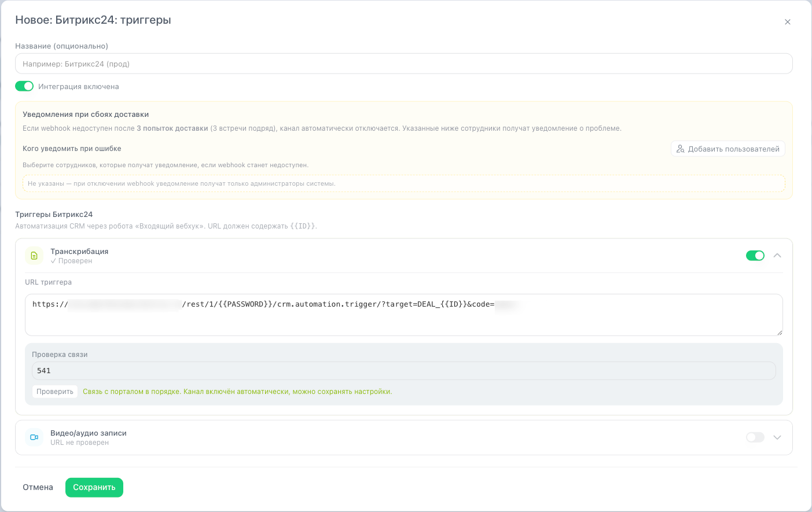The image size is (812, 512).
Task: Click the Проверка связи field with 541
Action: coord(404,371)
